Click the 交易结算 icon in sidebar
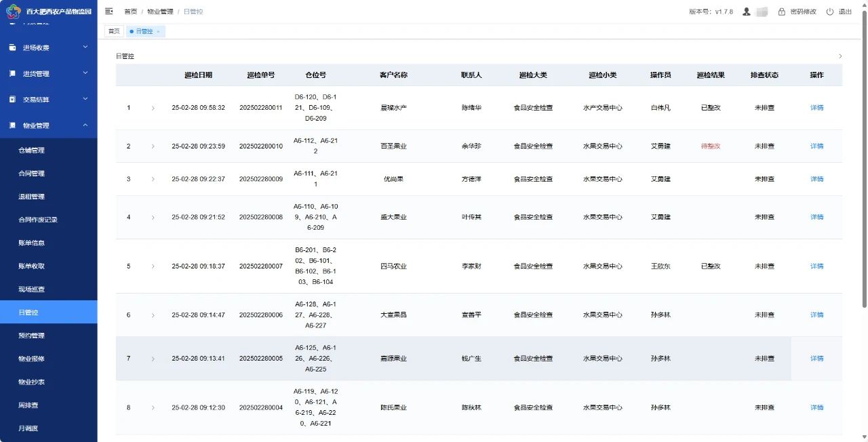The image size is (868, 442). tap(12, 99)
